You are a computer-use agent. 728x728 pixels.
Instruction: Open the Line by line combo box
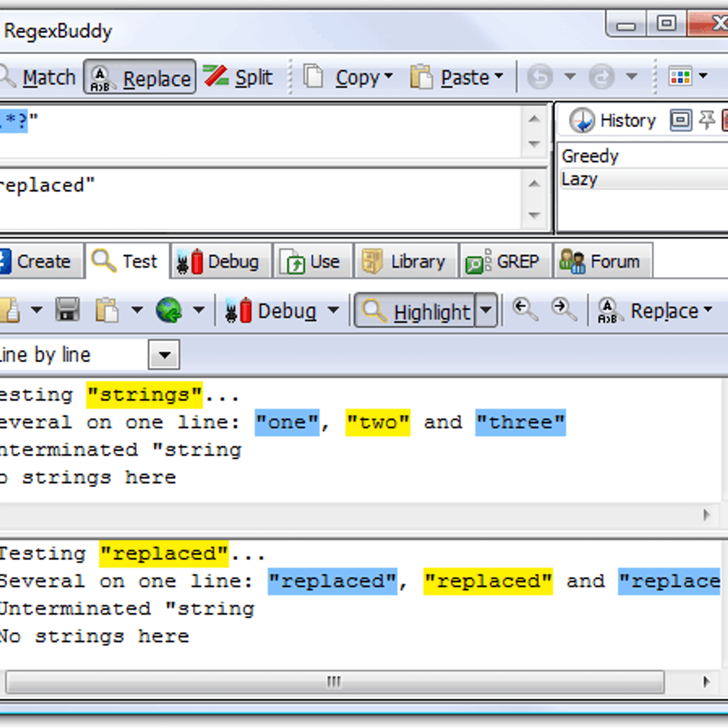coord(164,354)
